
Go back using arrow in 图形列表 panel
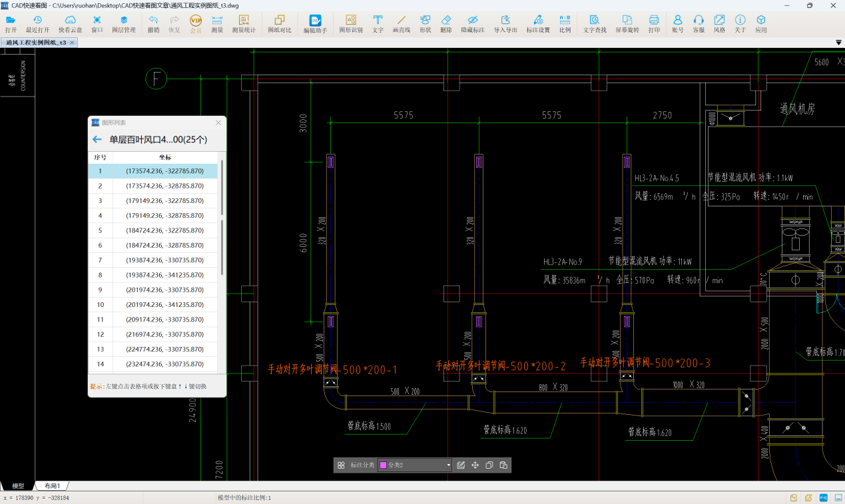(97, 140)
